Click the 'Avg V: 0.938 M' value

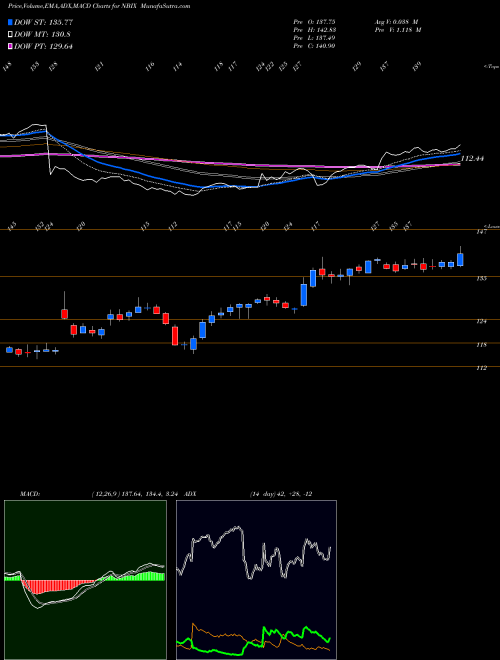coord(398,22)
